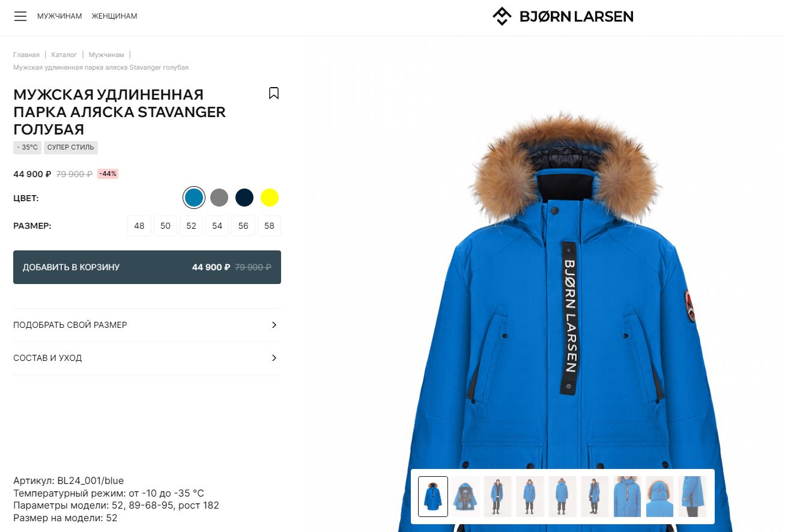Show the parka inner lining thumbnail
This screenshot has width=785, height=532.
pos(465,497)
